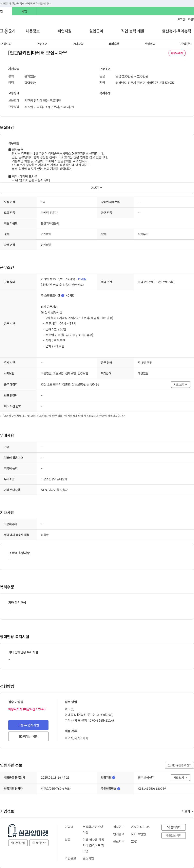Screen dimensions: 194x868
Task: Click the 중소기업 company size value
Action: [88, 858]
